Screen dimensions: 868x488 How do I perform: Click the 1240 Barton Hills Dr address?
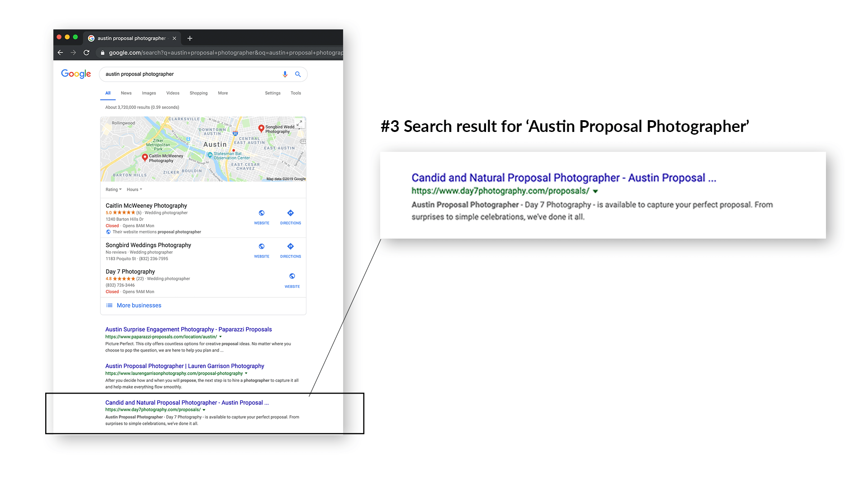point(124,220)
